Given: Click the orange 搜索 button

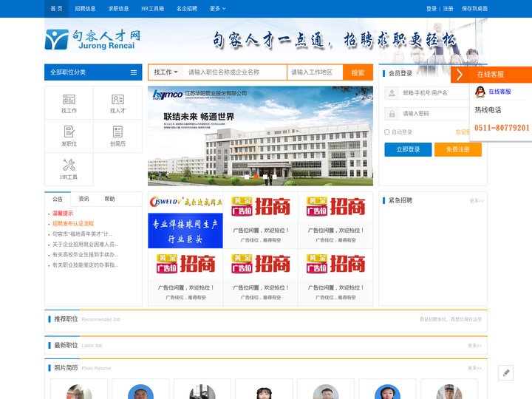Looking at the screenshot, I should coord(358,72).
